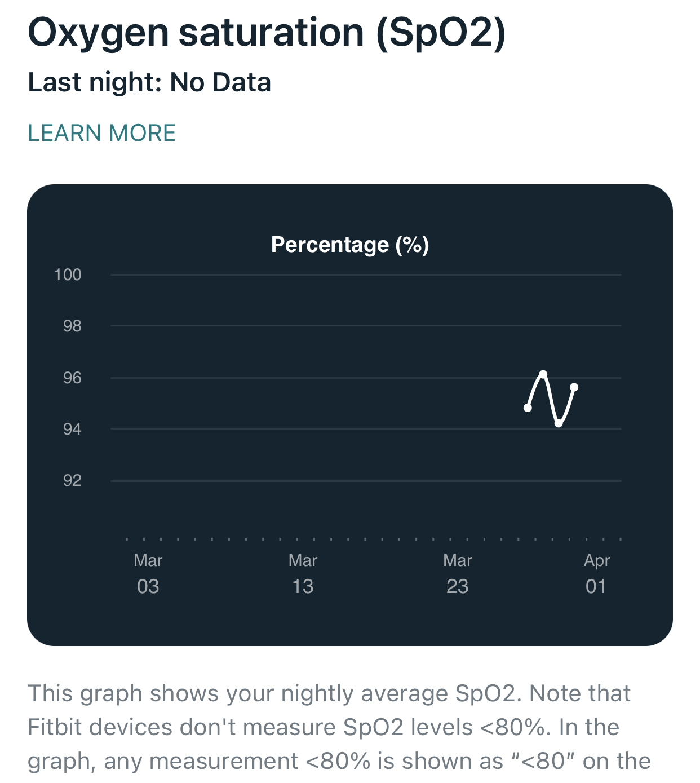
Task: Tap the 96 y-axis label
Action: point(72,378)
